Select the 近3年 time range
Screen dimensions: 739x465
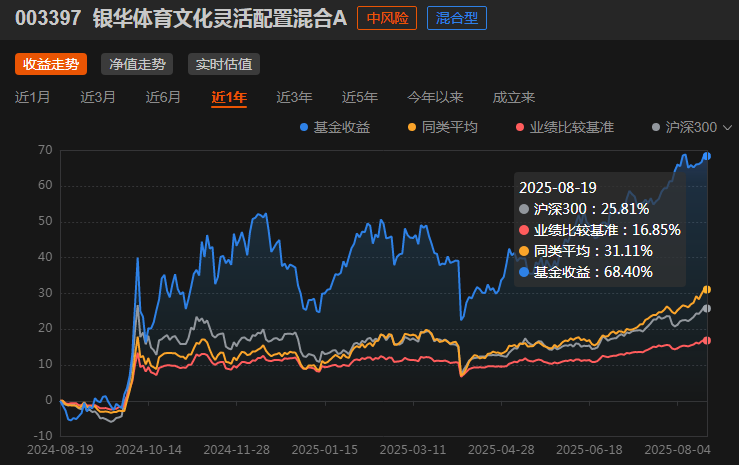pyautogui.click(x=295, y=98)
